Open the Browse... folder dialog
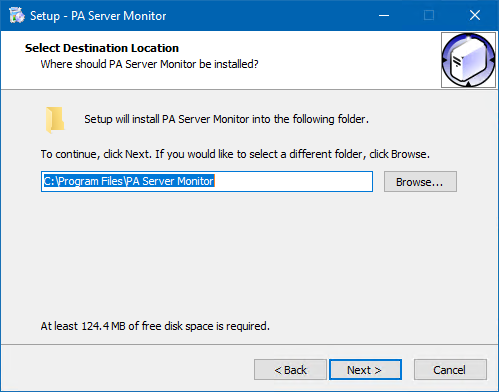 [x=420, y=182]
